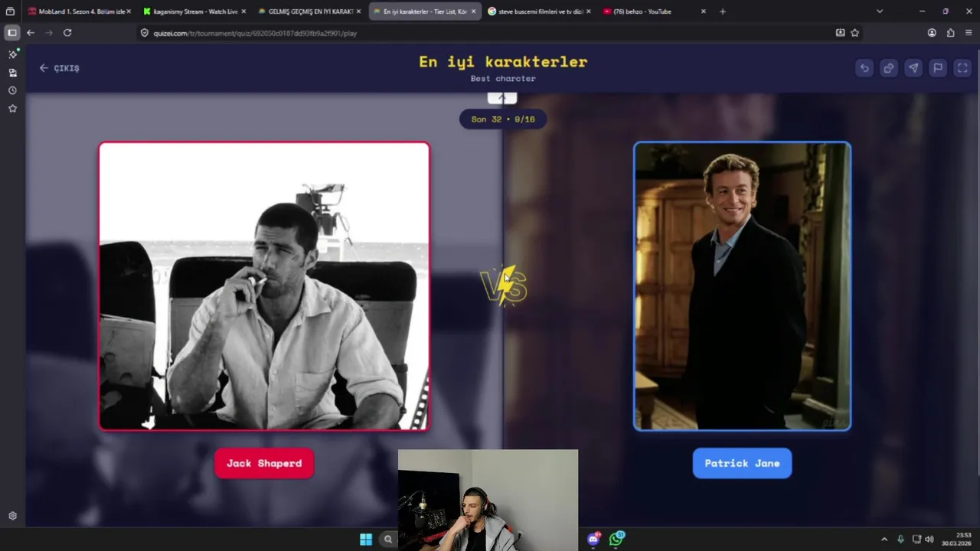Open the Discord taskbar icon

point(594,539)
